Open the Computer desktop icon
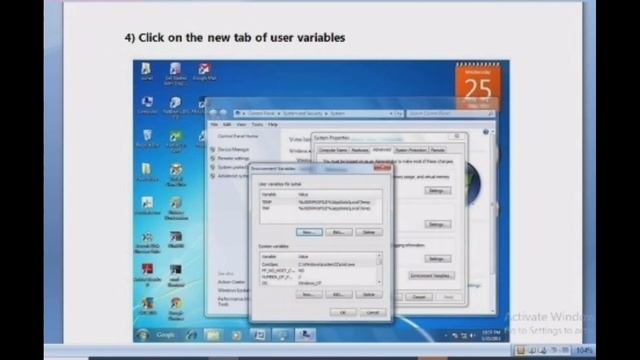The width and height of the screenshot is (640, 360). [x=147, y=105]
